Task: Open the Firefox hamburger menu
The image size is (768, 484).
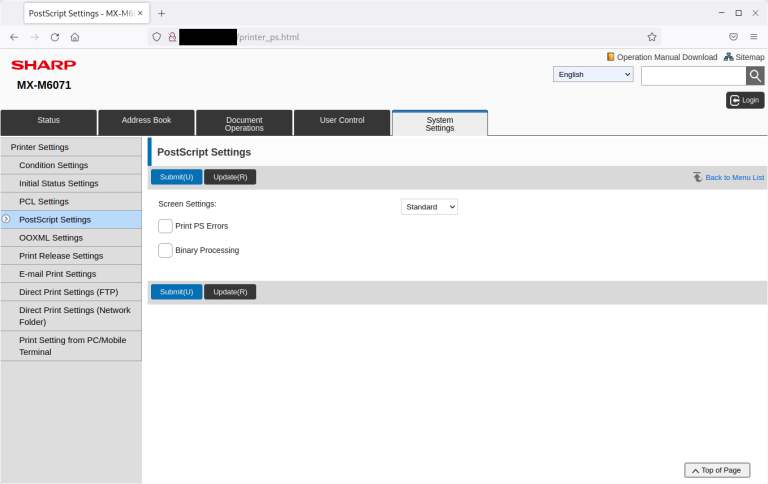Action: [754, 37]
